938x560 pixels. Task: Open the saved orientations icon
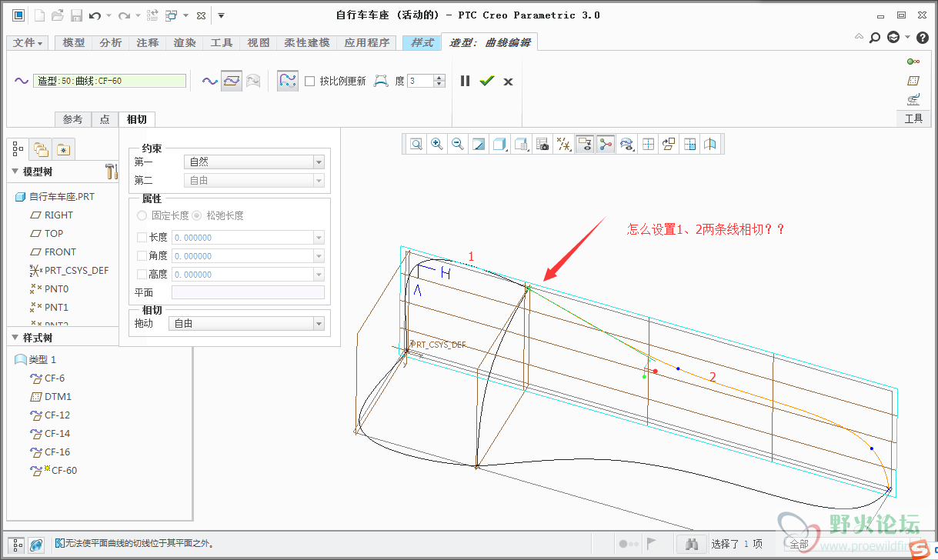click(522, 144)
